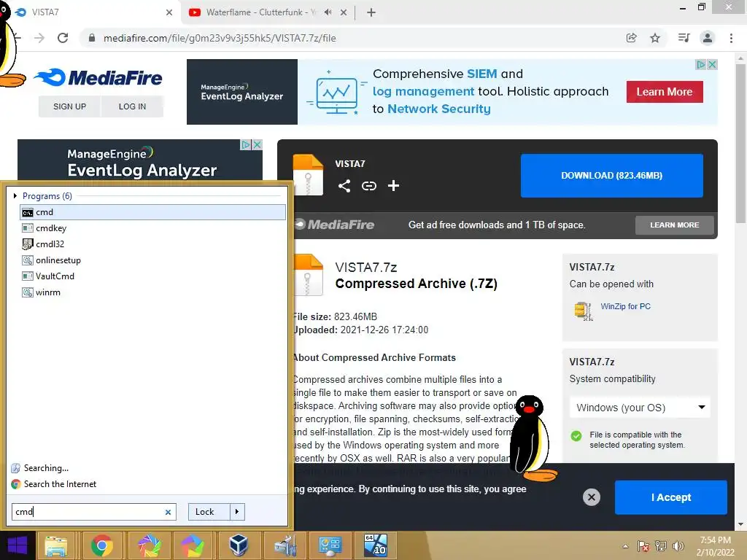Open the arrow menu beside Lock

237,511
